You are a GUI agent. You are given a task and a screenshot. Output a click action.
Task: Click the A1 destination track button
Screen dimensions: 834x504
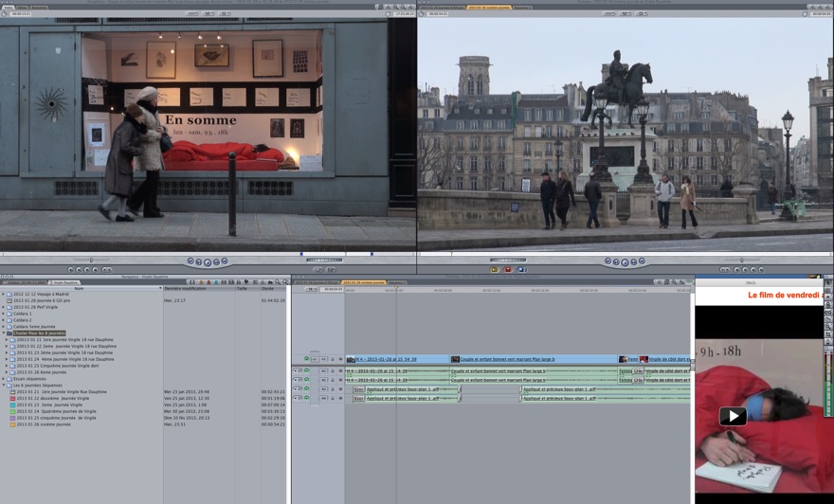(x=323, y=370)
